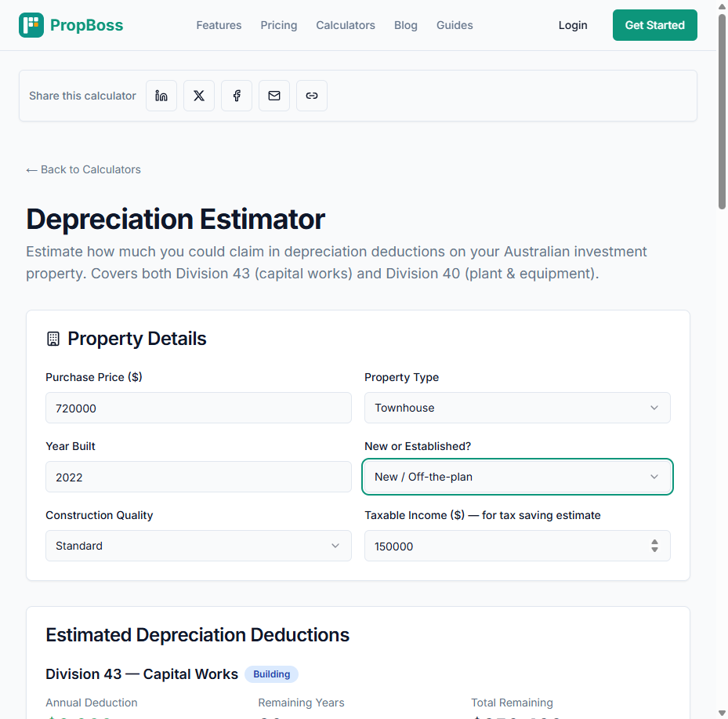Visit the Blog section
The width and height of the screenshot is (728, 719).
pyautogui.click(x=406, y=25)
